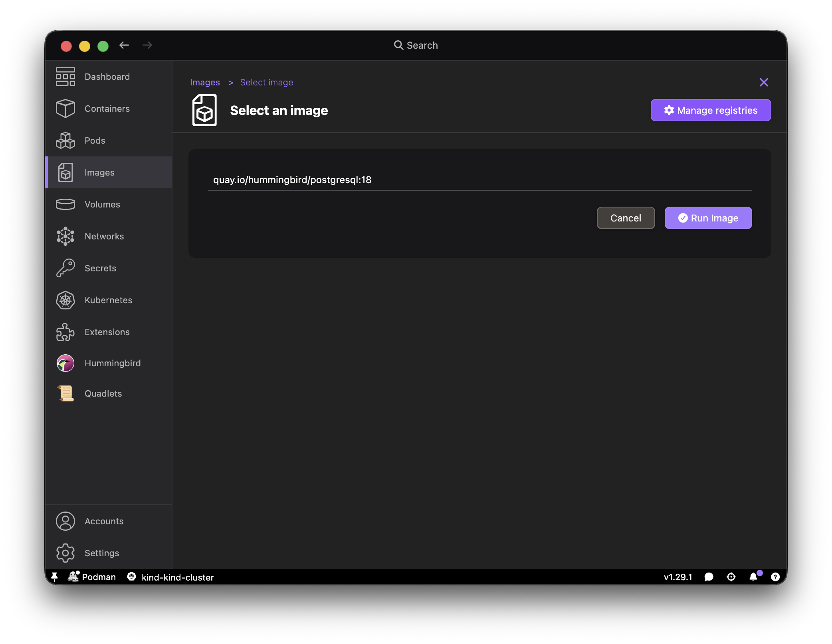Click the Podman status bar entry
832x644 pixels.
click(92, 577)
